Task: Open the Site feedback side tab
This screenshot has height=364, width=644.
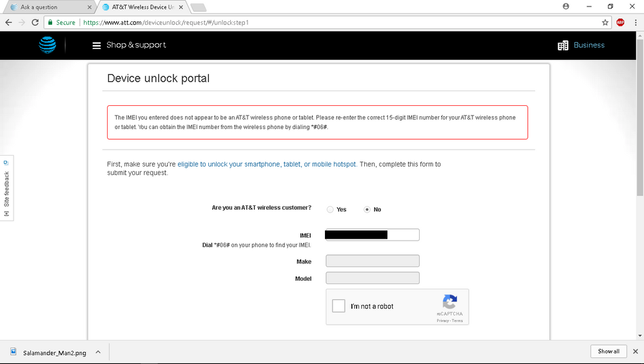Action: (x=6, y=188)
